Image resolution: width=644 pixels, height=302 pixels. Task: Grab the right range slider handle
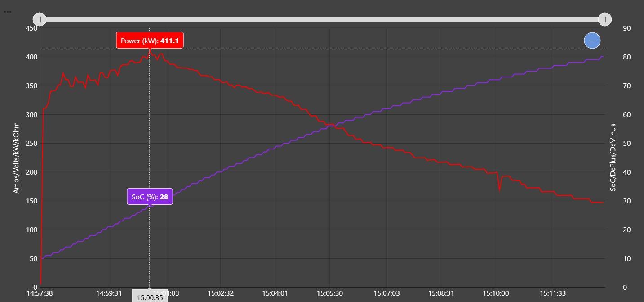(x=604, y=19)
